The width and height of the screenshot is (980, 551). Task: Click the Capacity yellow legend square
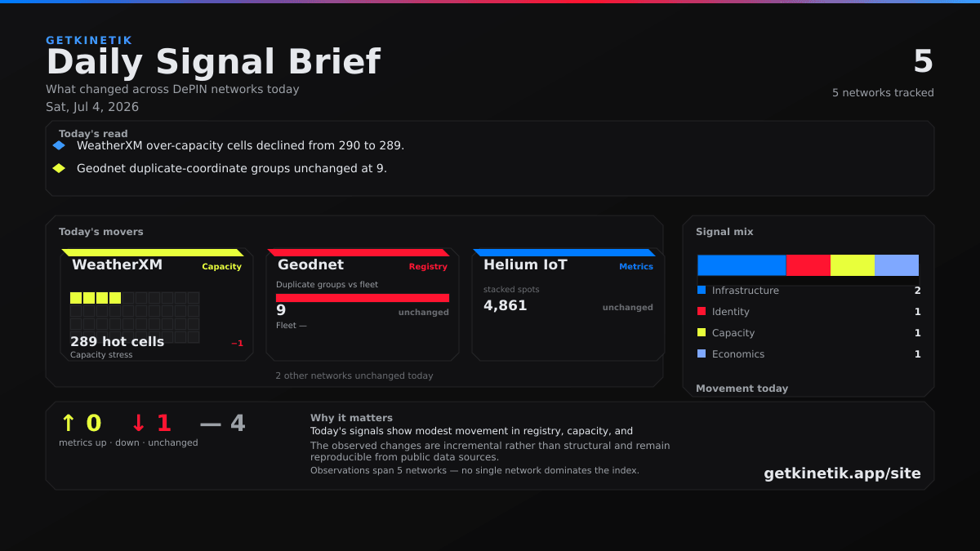[x=702, y=332]
